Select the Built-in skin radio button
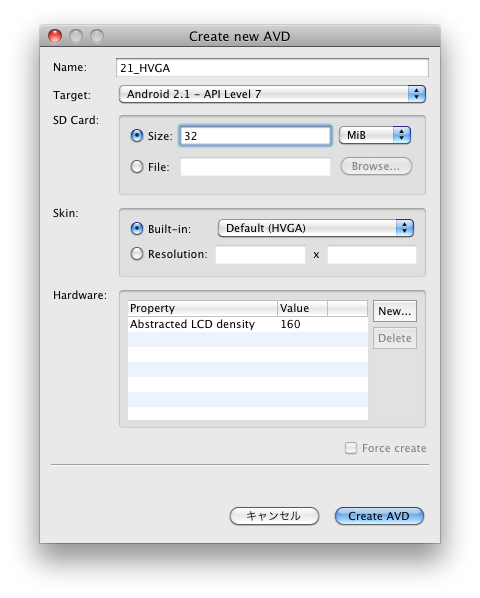Viewport: 480px width, 598px height. tap(136, 228)
